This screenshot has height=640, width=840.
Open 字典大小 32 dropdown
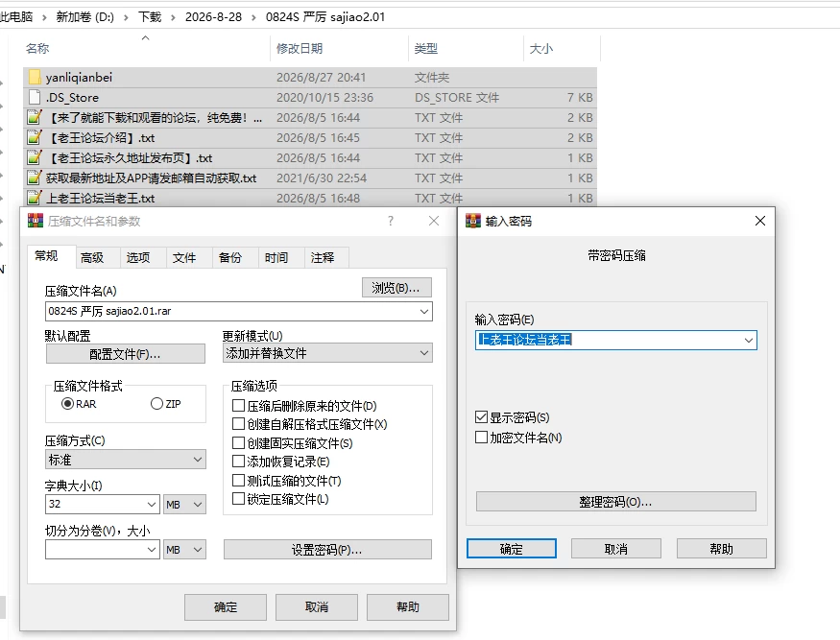pos(152,504)
